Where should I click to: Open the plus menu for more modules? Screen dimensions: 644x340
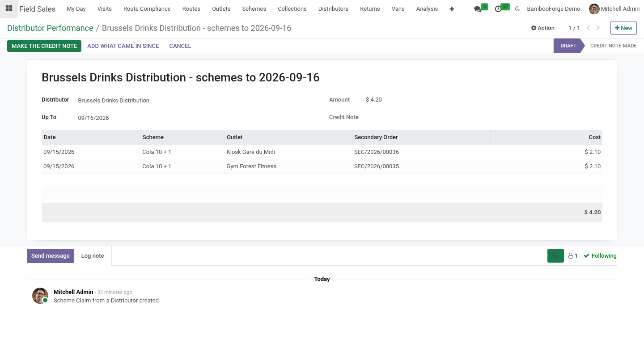[452, 8]
